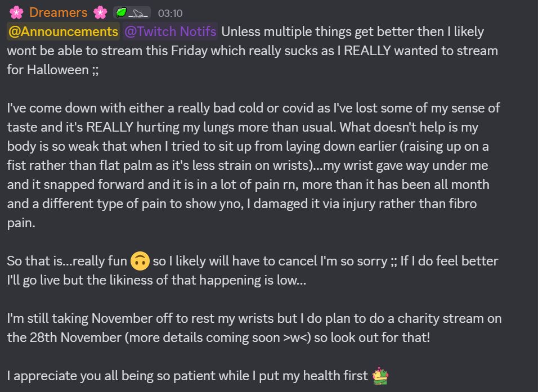
Task: Click the upside-down face emoji in the message
Action: tap(140, 261)
